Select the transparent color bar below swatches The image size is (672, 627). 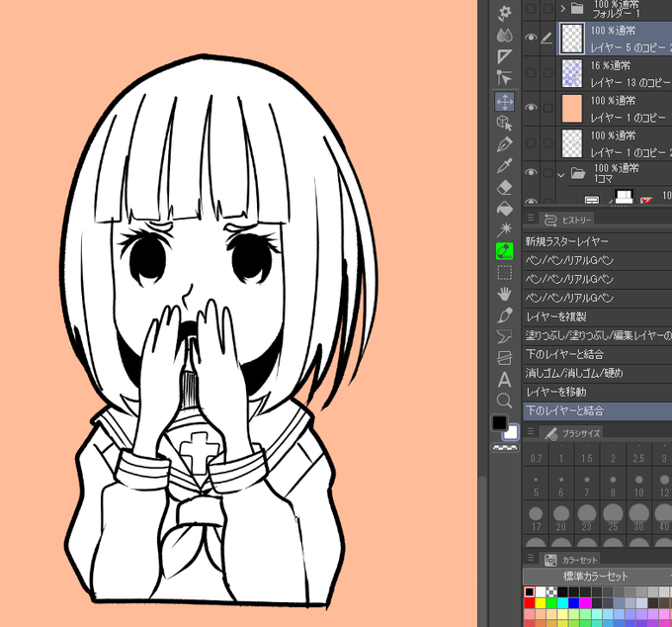504,448
